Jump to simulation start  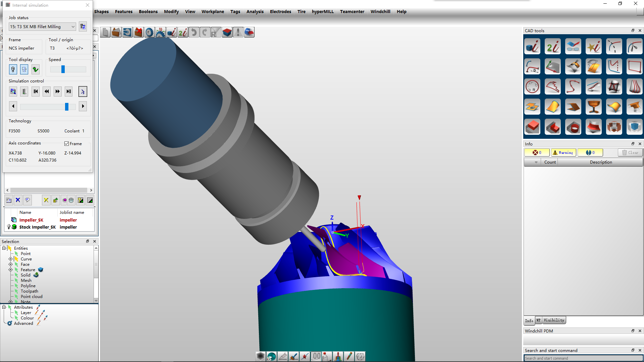[36, 91]
